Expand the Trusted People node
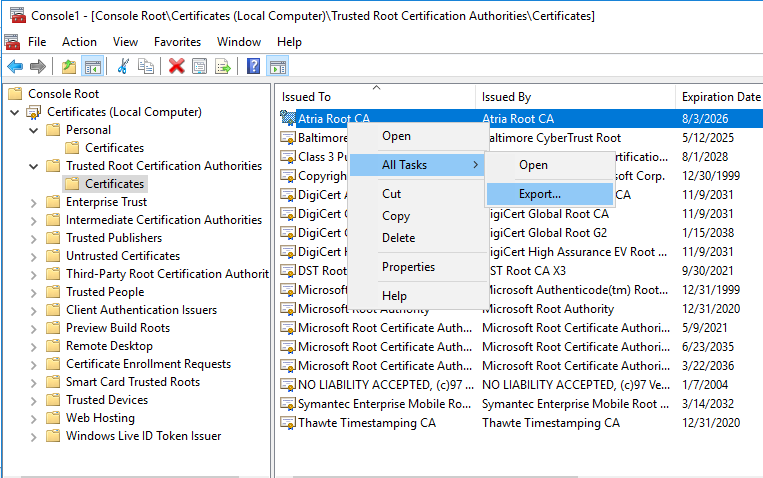This screenshot has width=763, height=478. coord(34,293)
